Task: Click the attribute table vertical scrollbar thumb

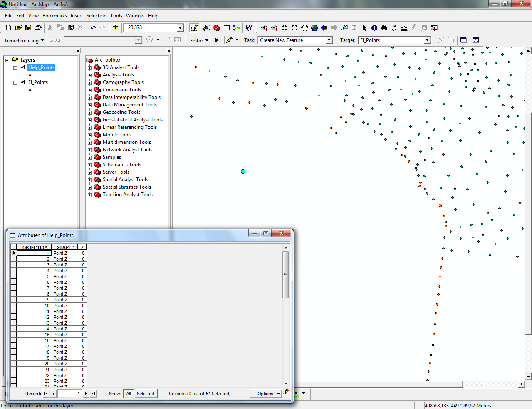Action: click(x=285, y=275)
